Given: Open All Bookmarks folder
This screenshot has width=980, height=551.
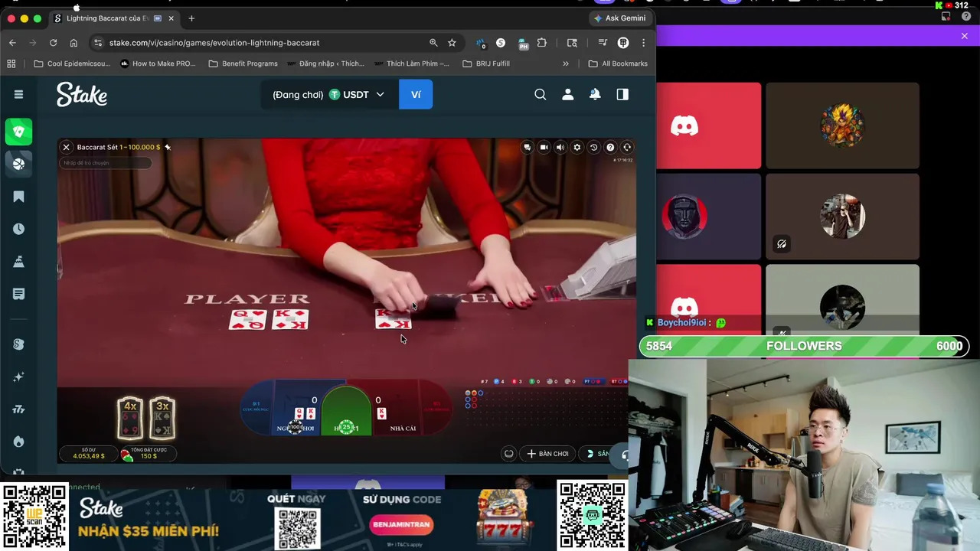Looking at the screenshot, I should click(x=618, y=64).
